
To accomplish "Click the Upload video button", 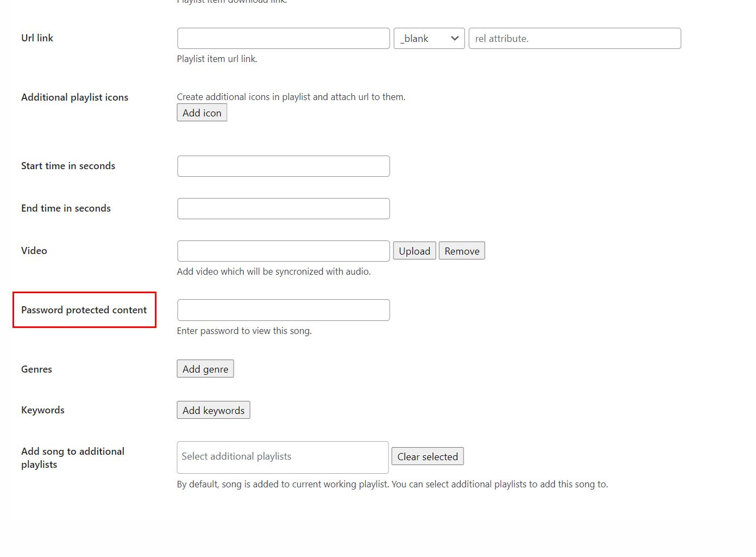I will click(x=414, y=251).
